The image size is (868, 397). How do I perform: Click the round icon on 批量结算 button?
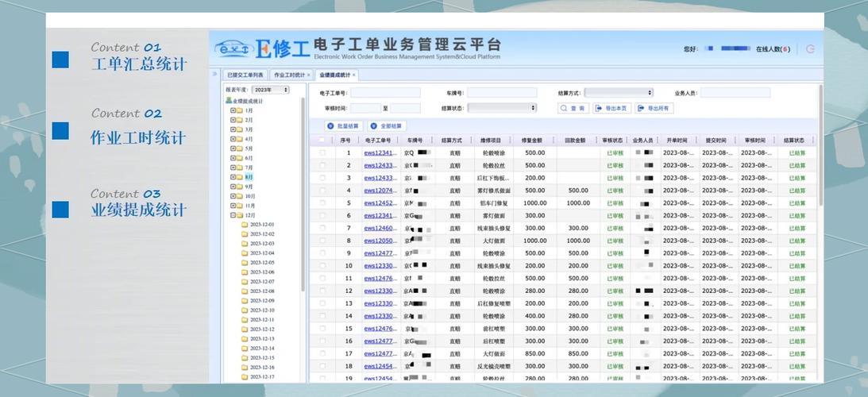point(330,126)
